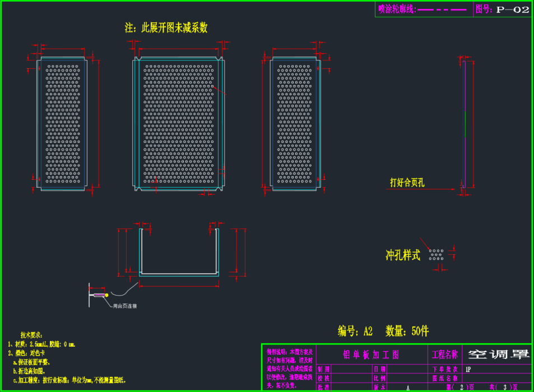Select the yellow hinge dot in detail
Image resolution: width=534 pixels, height=392 pixels.
tap(106, 295)
